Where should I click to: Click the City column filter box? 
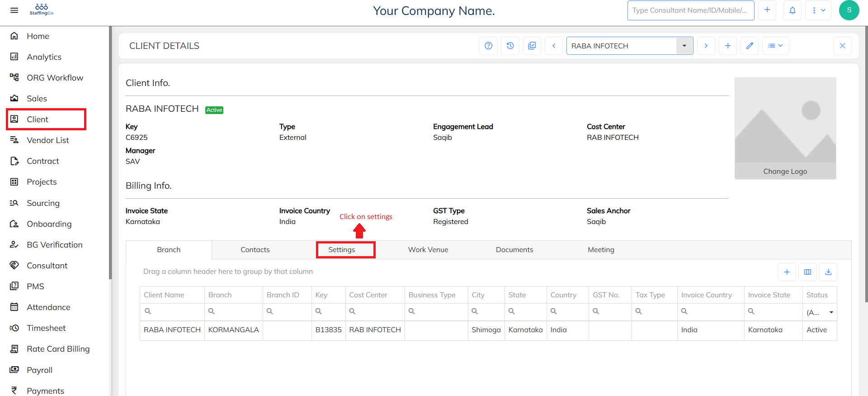[x=486, y=311]
